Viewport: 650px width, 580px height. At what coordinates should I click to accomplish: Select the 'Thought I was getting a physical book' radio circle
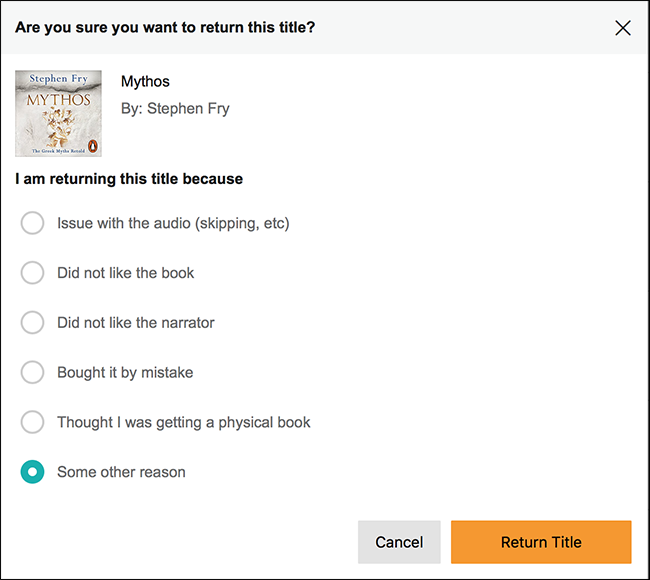32,422
